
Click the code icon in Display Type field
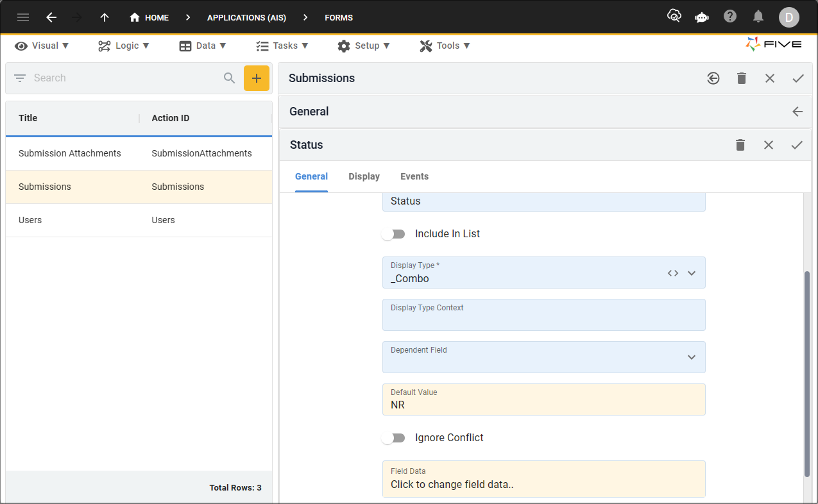[x=672, y=273]
